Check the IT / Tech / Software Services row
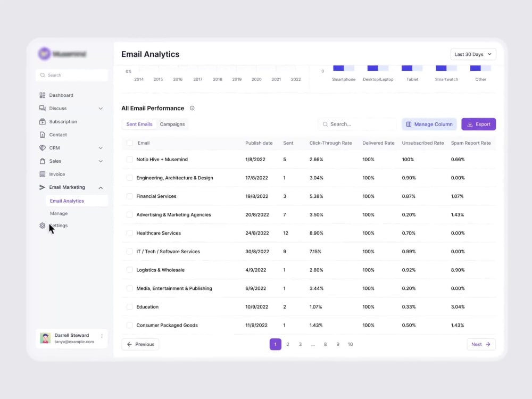 pos(130,252)
